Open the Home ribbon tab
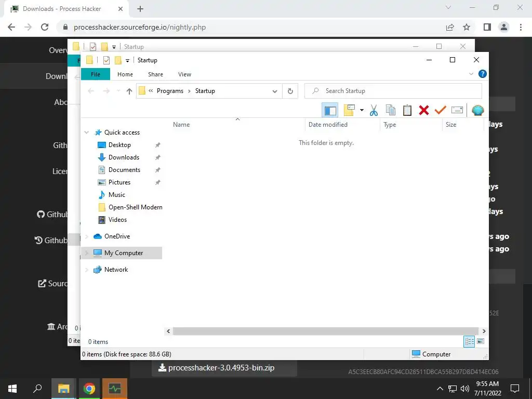Image resolution: width=532 pixels, height=399 pixels. pos(125,74)
